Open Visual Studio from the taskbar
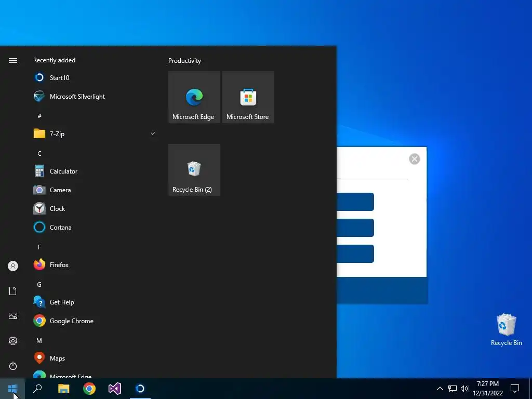 coord(115,389)
